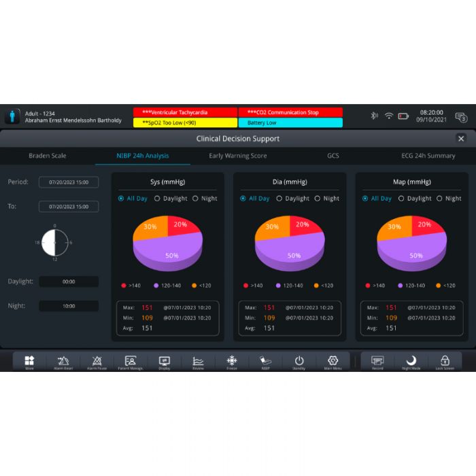Open Patient Management from the toolbar

(x=131, y=361)
